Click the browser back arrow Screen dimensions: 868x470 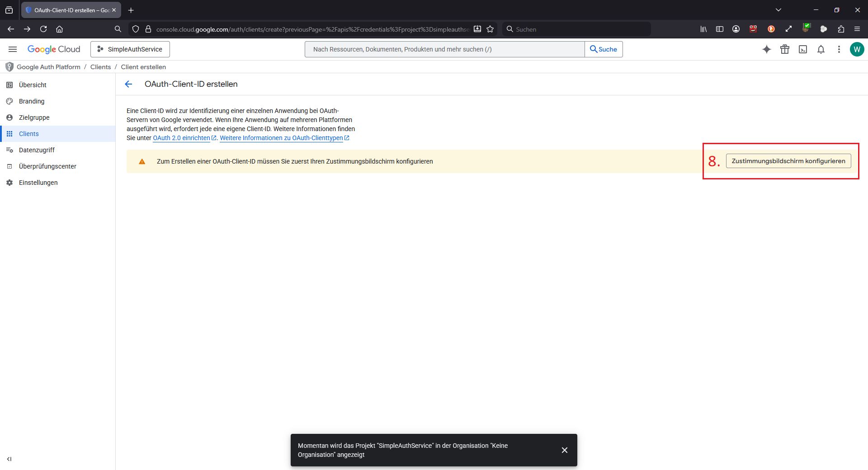tap(11, 29)
